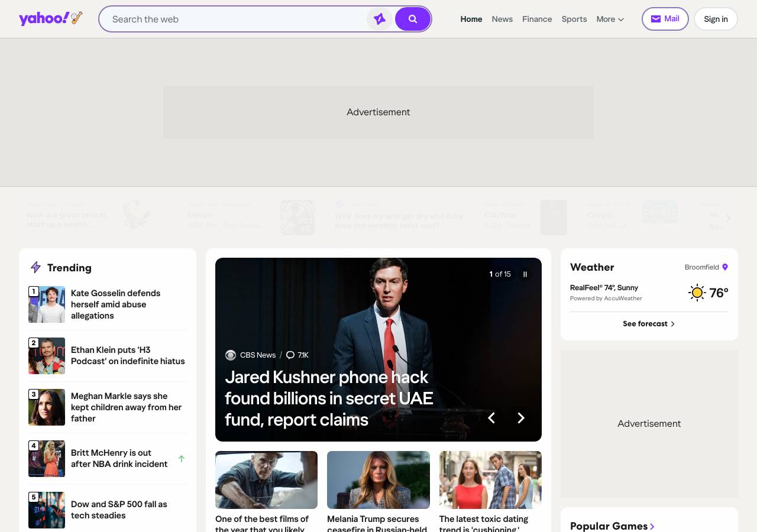Open Ethan Klein H3 Podcast story
Image resolution: width=757 pixels, height=532 pixels.
tap(128, 356)
